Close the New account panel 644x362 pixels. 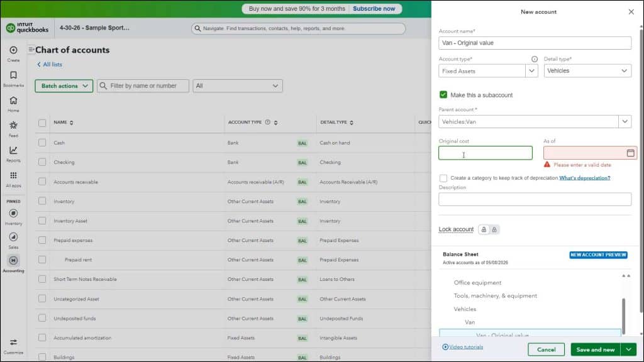coord(631,12)
